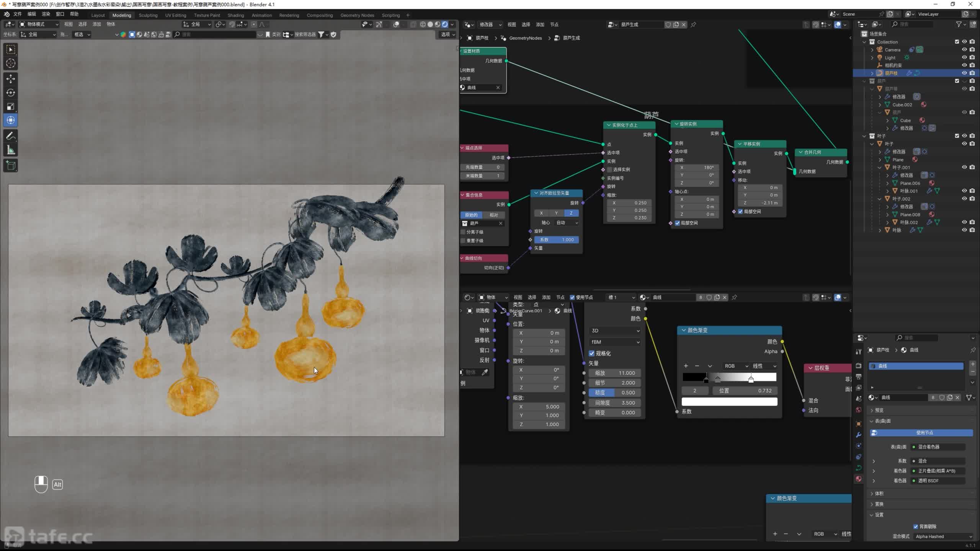Screen dimensions: 980x551
Task: Select the Z axis button in 对齐欧拉至矢量
Action: [571, 213]
